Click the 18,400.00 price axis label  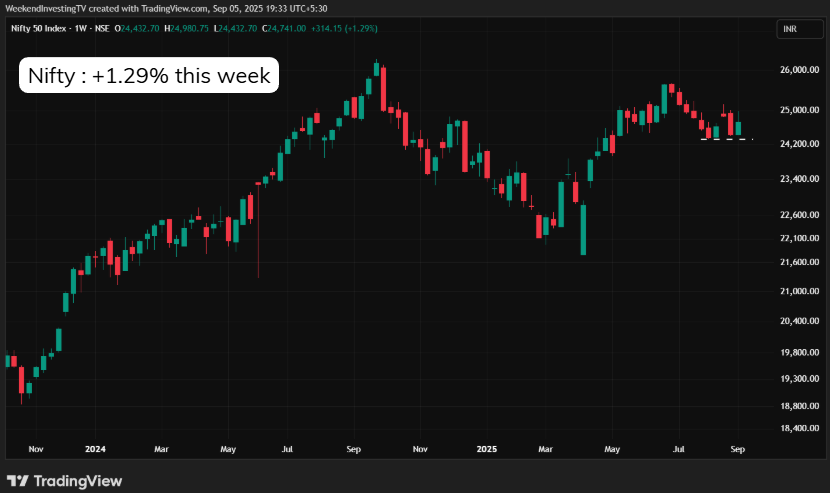[799, 428]
